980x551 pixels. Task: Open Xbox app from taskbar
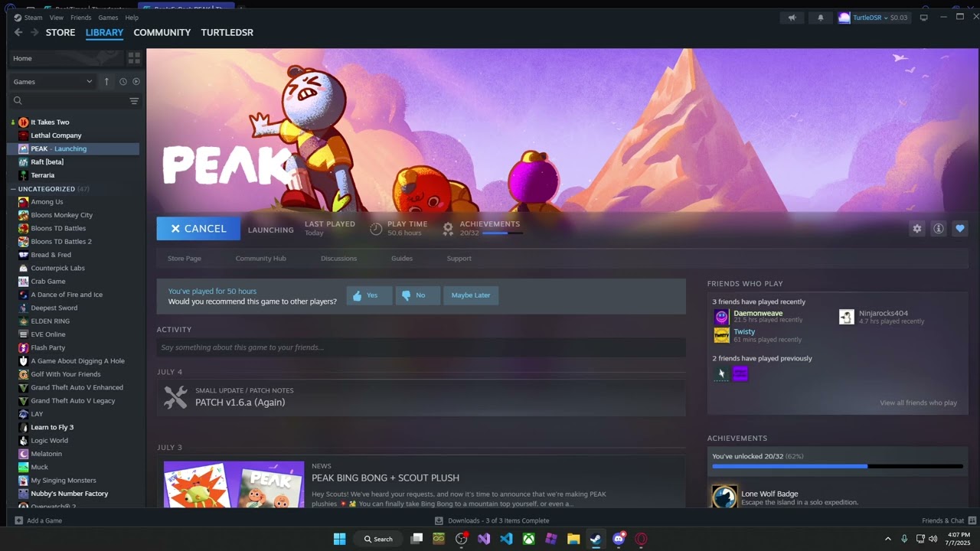click(x=528, y=539)
